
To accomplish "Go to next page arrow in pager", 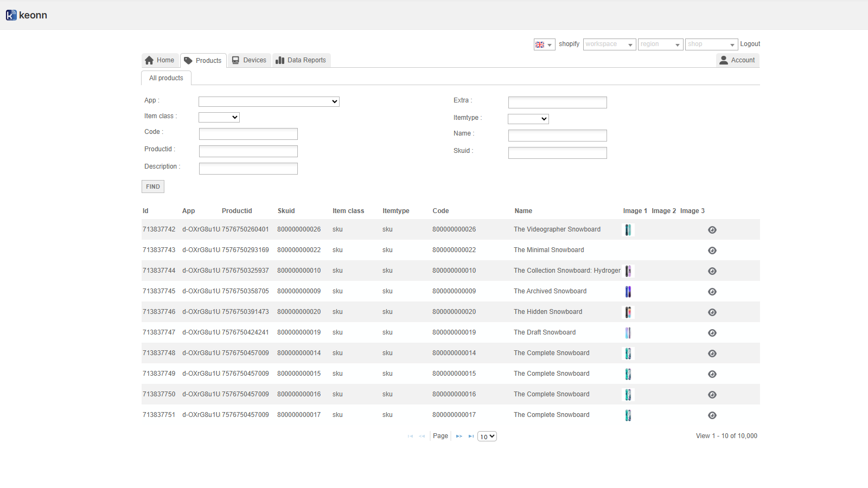I will pos(459,436).
